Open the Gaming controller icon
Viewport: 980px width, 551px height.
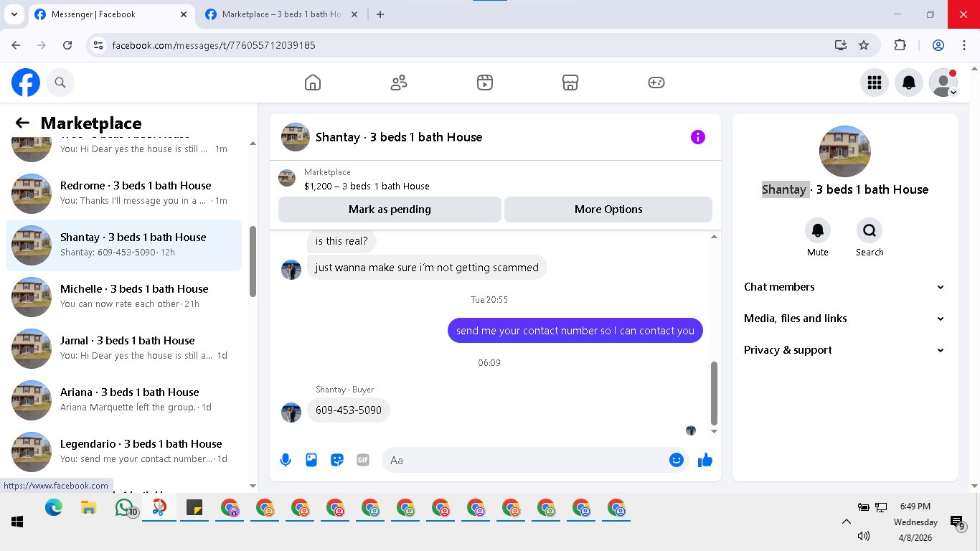pos(656,83)
